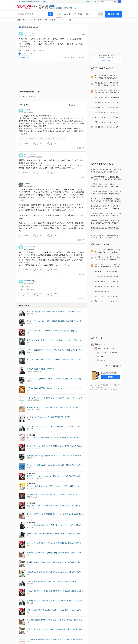This screenshot has width=138, height=644.
Task: Click the ヘルプ link in header
Action: coord(94,2)
